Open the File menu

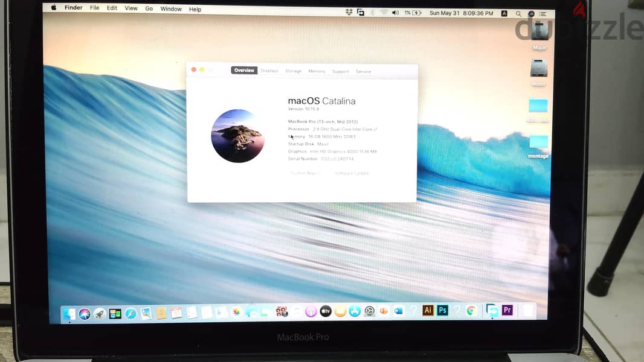click(94, 8)
